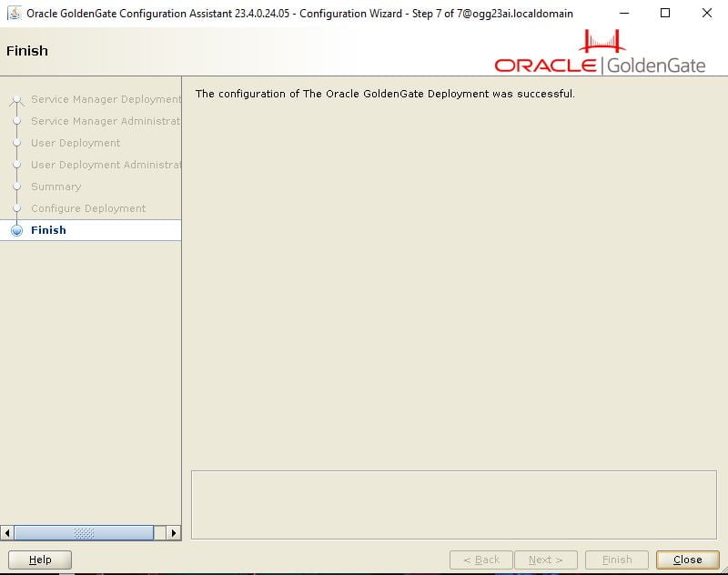The width and height of the screenshot is (728, 575).
Task: Click the Finish step bullet icon
Action: [x=16, y=230]
